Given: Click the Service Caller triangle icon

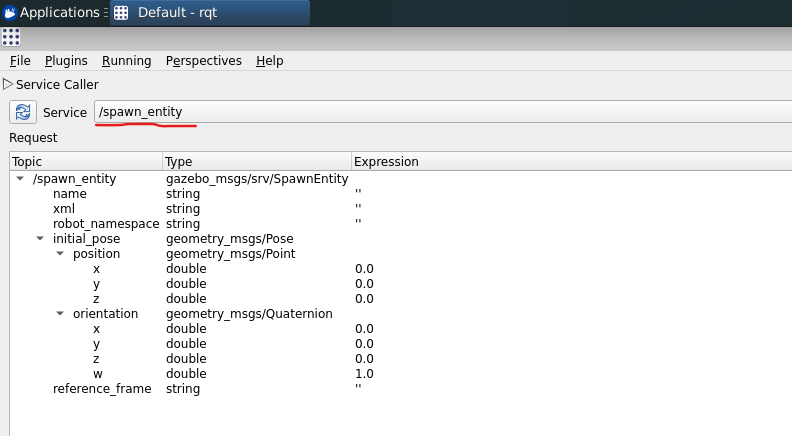Looking at the screenshot, I should tap(7, 84).
